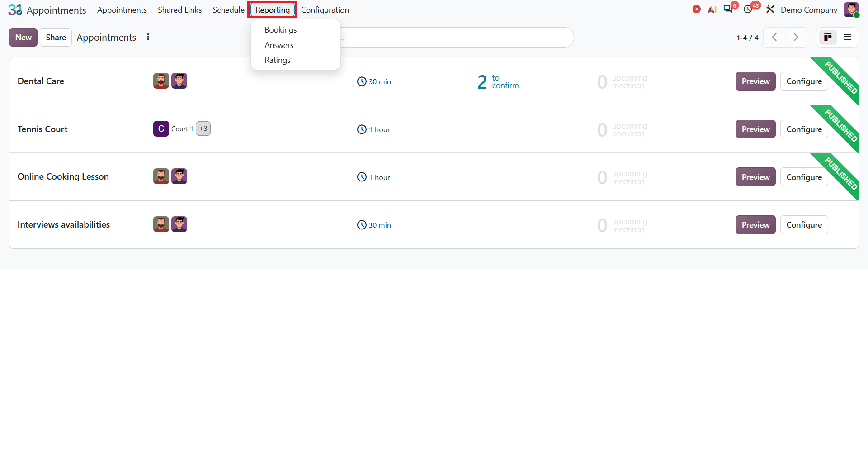The image size is (868, 467).
Task: Open the Configuration menu
Action: pyautogui.click(x=325, y=10)
